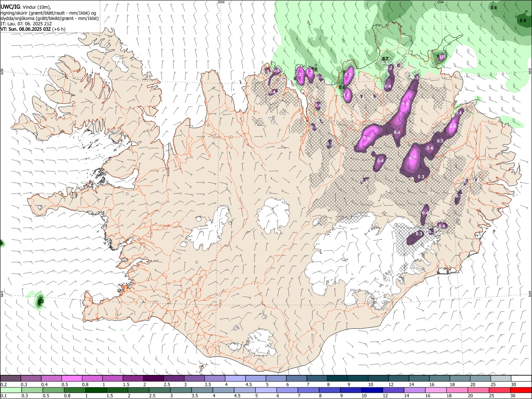Pick snow scale swatch between 2 and 2.5
The width and height of the screenshot is (532, 399).
(153, 379)
